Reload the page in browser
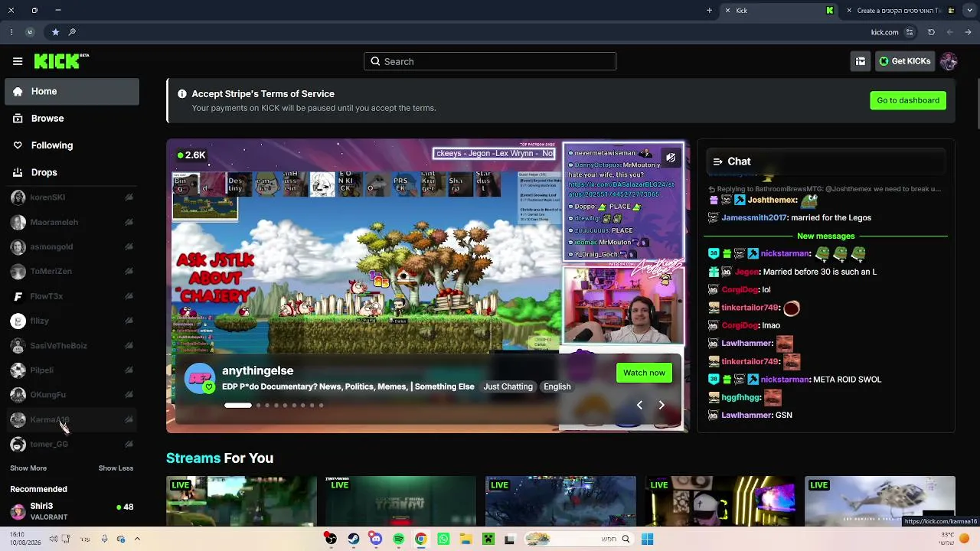Viewport: 980px width, 551px height. (931, 32)
